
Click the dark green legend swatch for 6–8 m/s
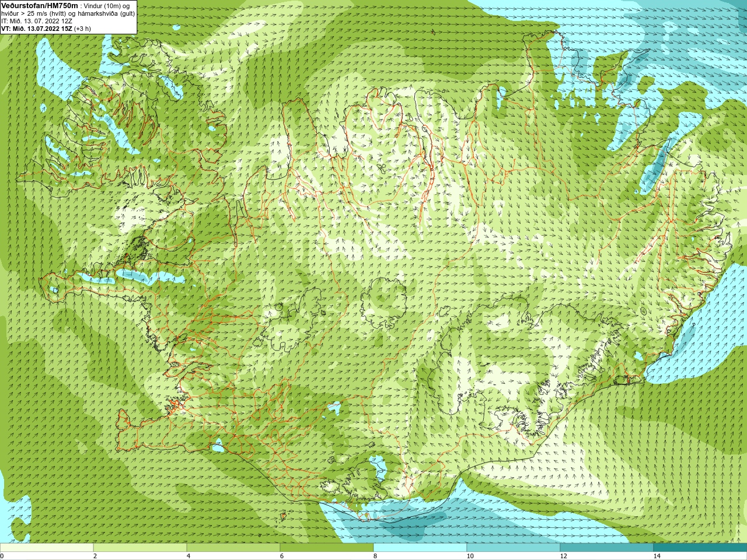pos(327,548)
